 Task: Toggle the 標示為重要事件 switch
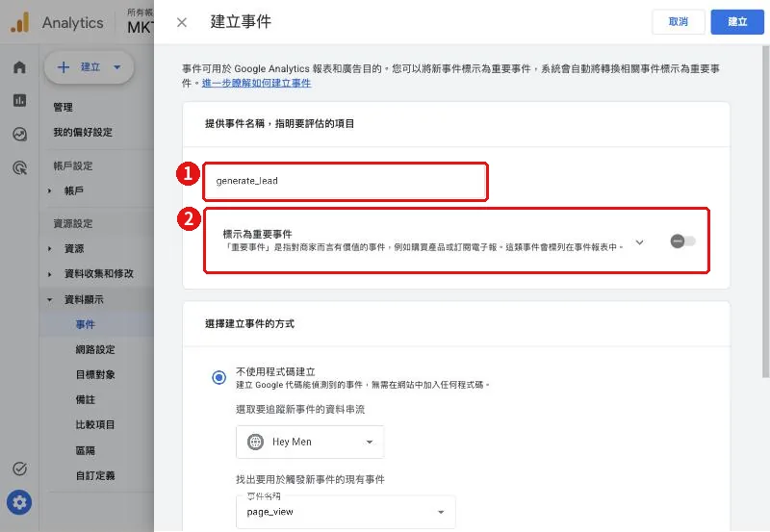click(x=682, y=241)
